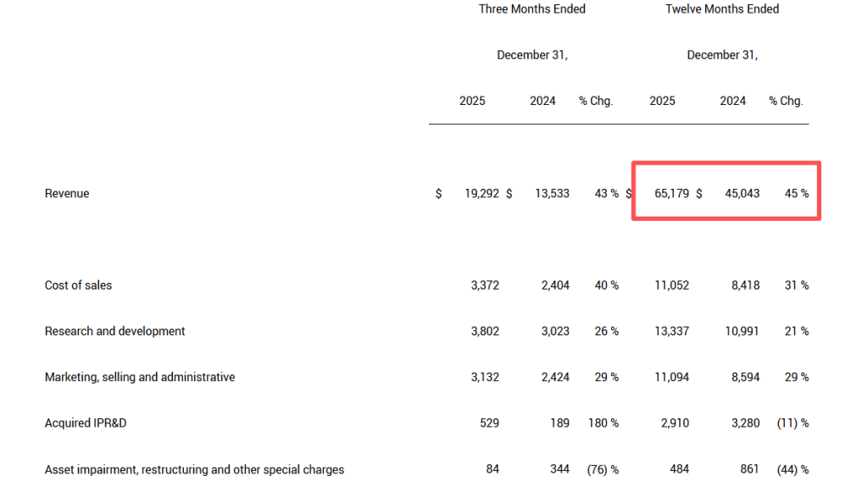Click the 13,337 research and development figure
Image resolution: width=868 pixels, height=492 pixels.
tap(671, 331)
